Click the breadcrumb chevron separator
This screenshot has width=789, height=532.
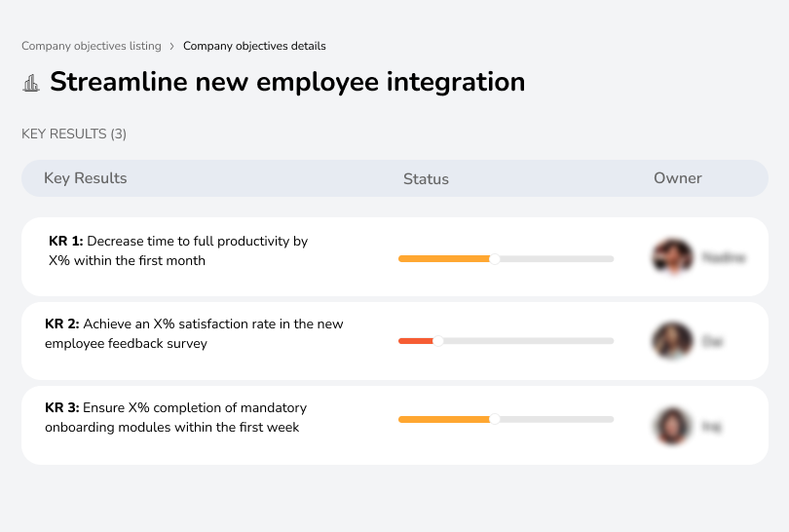click(x=172, y=47)
